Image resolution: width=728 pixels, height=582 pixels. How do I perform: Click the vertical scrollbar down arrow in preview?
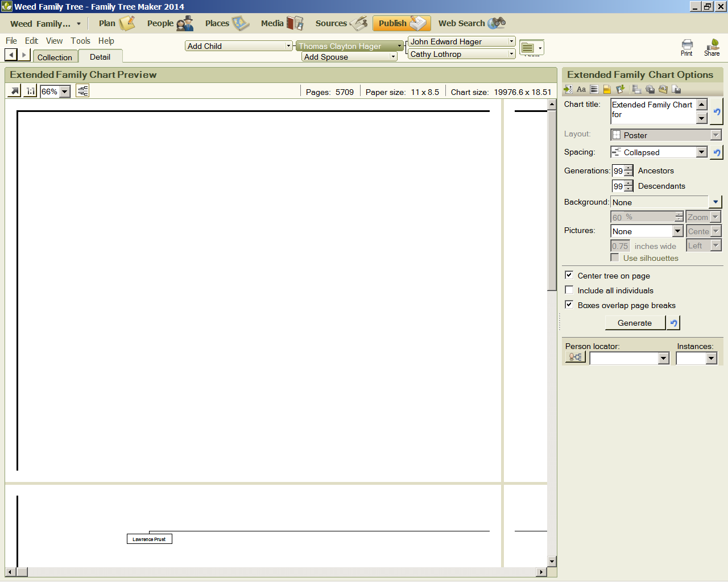[552, 561]
